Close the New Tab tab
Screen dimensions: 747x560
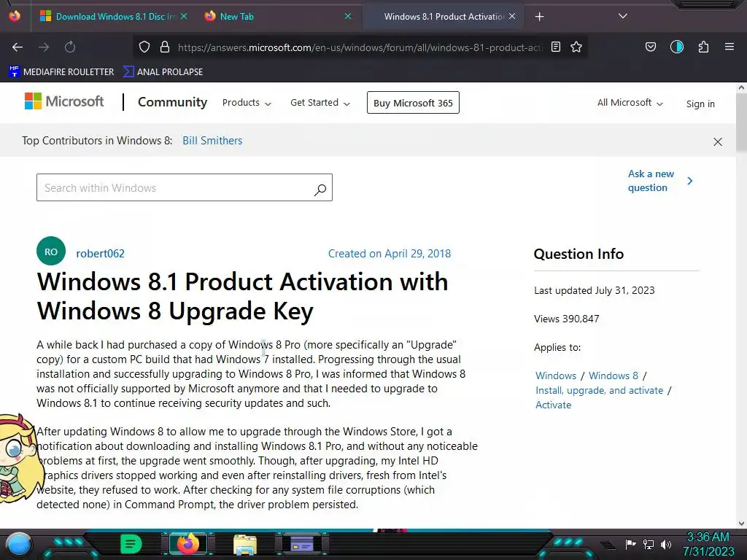348,16
